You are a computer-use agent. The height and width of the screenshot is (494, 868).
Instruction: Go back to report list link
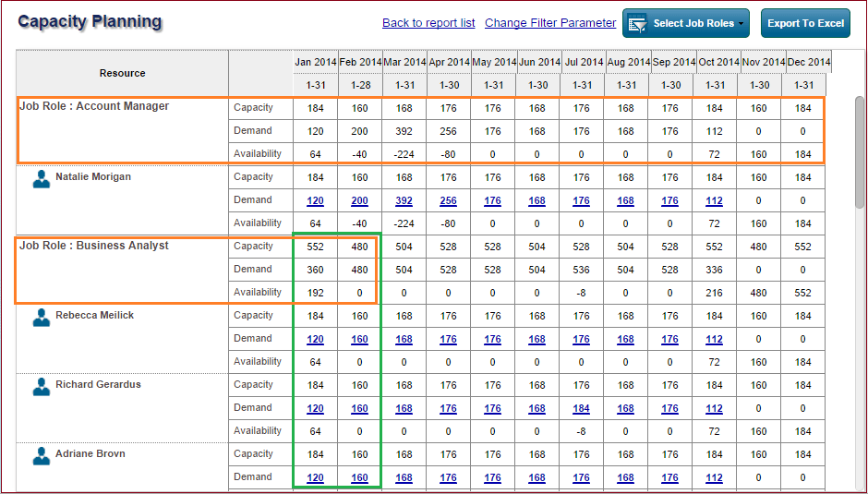pos(428,23)
